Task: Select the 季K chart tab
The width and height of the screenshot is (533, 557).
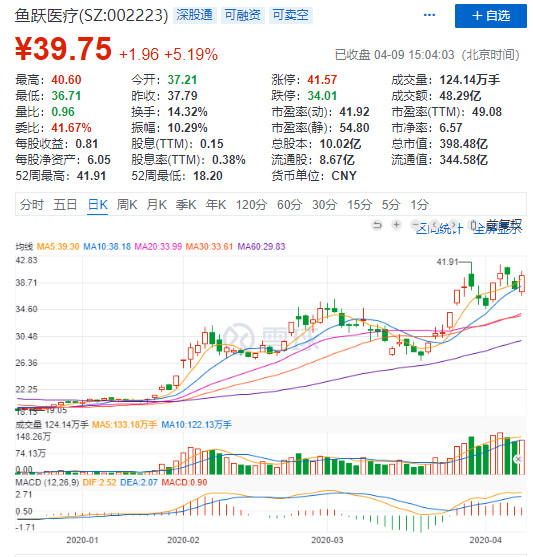Action: 186,205
